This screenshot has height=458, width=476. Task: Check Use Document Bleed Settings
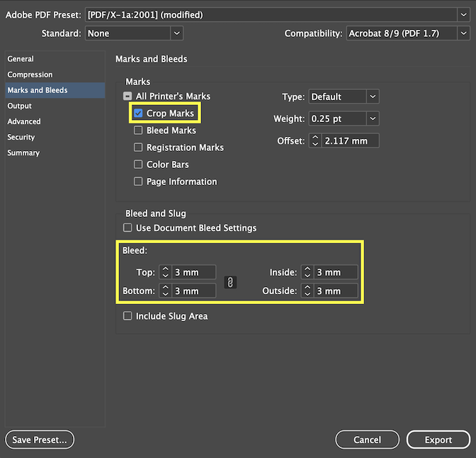click(128, 228)
